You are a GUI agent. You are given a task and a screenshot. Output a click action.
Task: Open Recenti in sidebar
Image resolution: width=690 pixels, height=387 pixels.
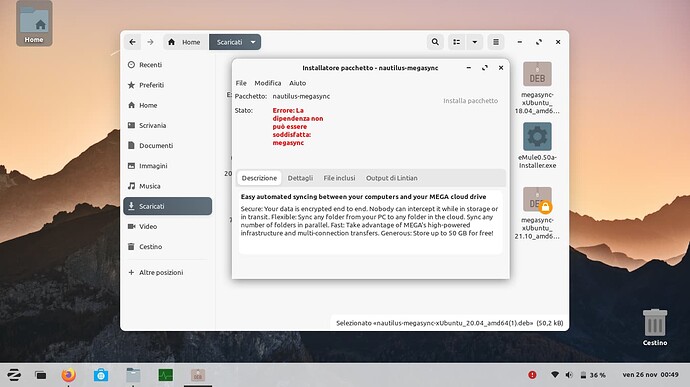(x=168, y=65)
